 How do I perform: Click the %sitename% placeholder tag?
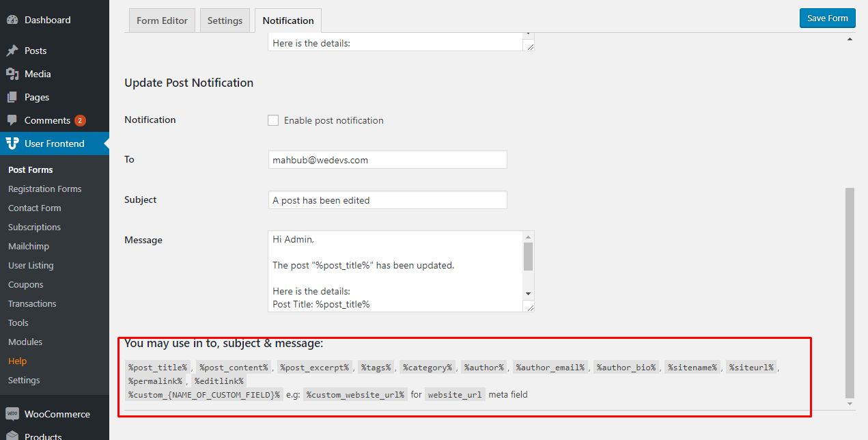pos(692,368)
